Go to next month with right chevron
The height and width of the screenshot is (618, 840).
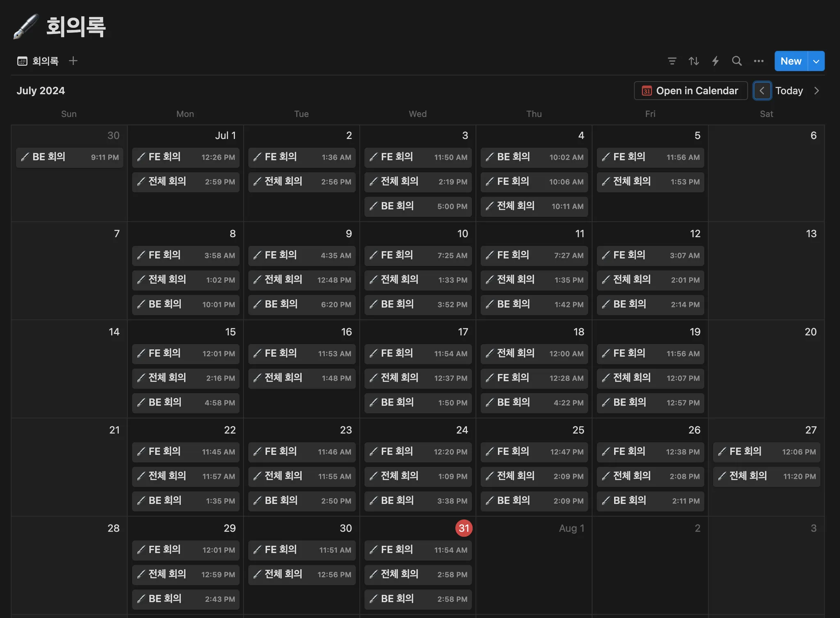[x=816, y=91]
